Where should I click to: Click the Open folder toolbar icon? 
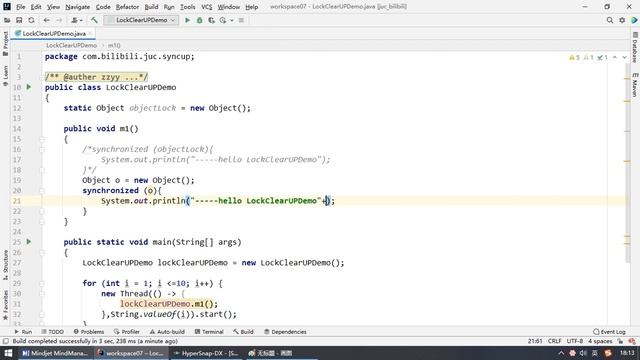coord(7,20)
